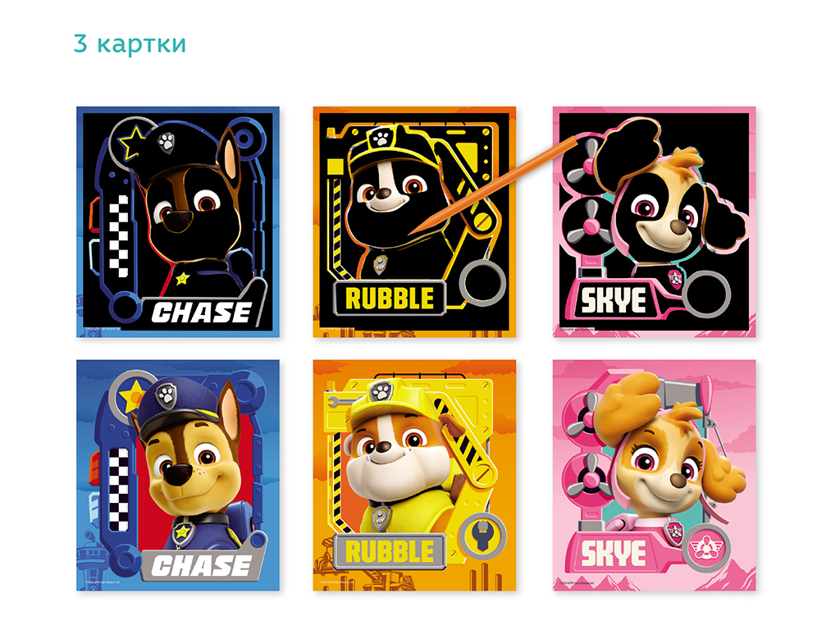Click the yellow star outline on black Chase card
Image resolution: width=840 pixels, height=630 pixels.
coord(132,142)
